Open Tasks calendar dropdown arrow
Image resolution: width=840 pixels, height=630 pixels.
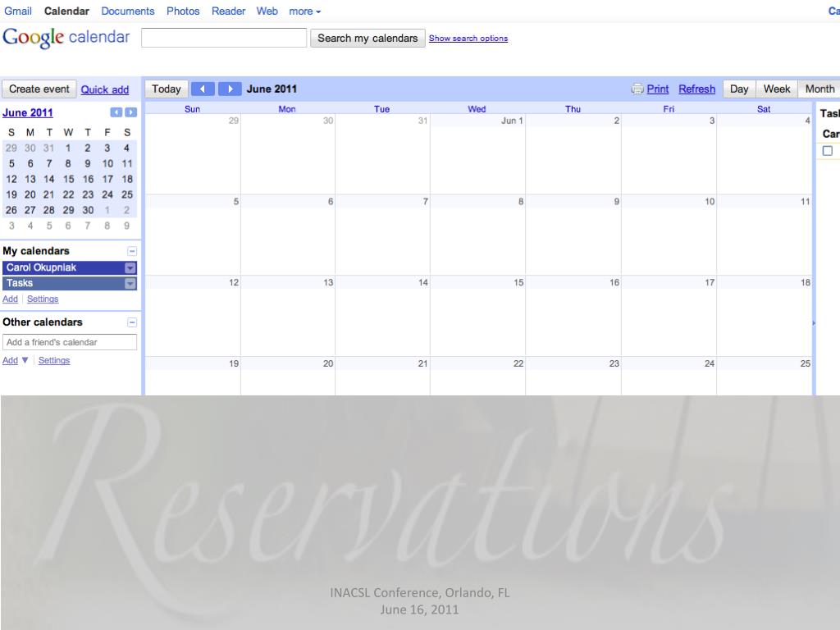pos(130,283)
